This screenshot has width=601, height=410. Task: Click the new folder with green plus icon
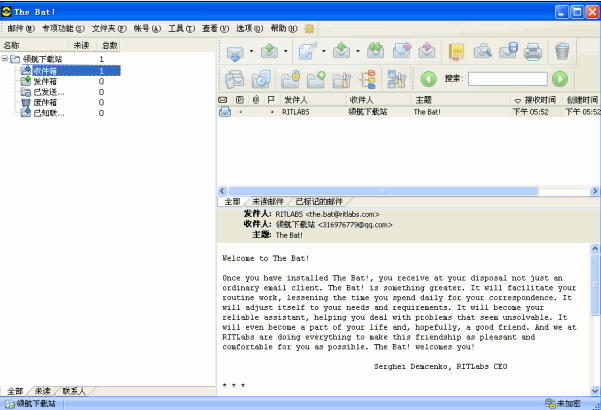pyautogui.click(x=316, y=79)
